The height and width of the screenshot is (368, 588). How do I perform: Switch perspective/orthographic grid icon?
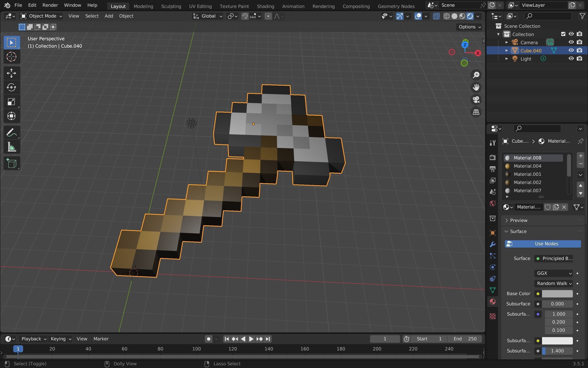[x=476, y=112]
